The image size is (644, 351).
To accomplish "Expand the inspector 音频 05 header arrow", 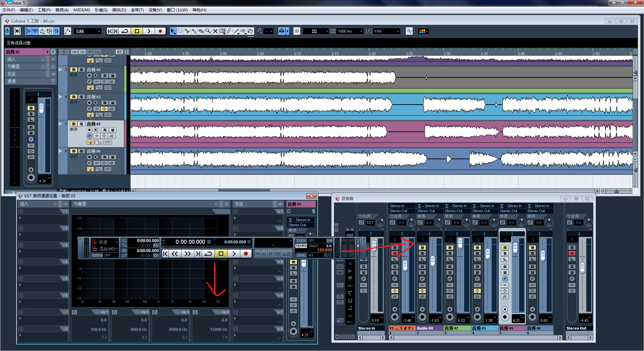I will 47,52.
